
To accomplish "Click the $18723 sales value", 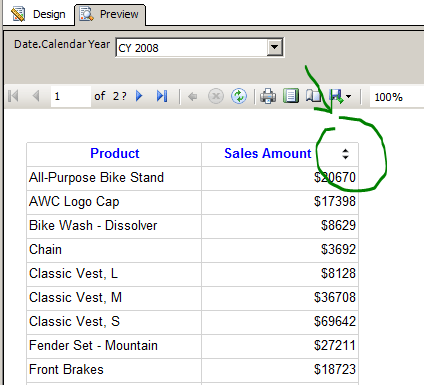I will (335, 369).
